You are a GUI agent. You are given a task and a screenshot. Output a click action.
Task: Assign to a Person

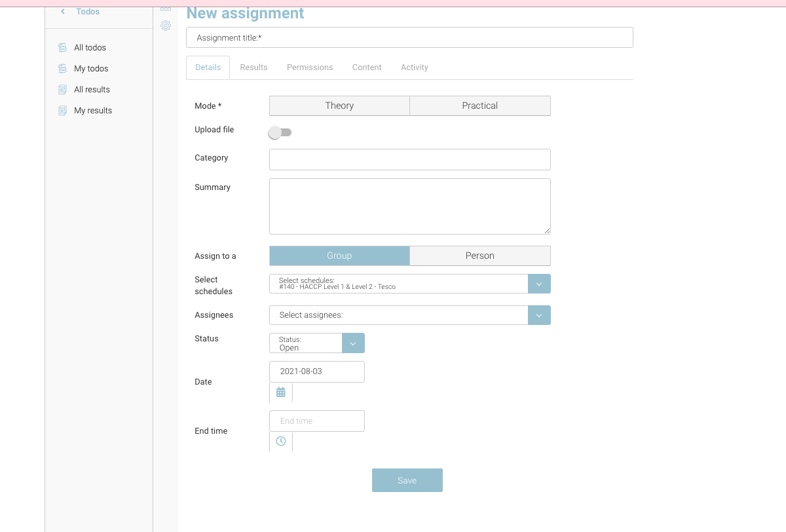[x=479, y=256]
